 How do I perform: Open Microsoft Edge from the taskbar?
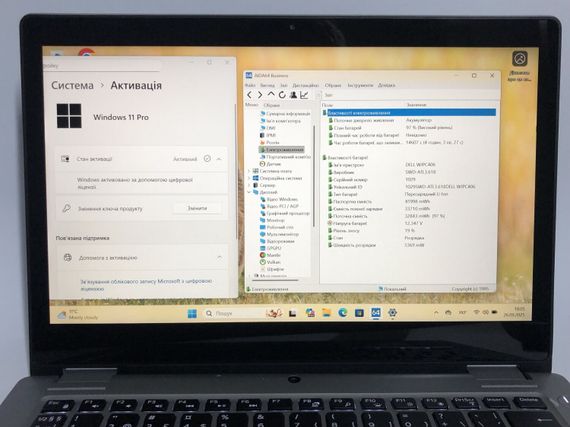tap(342, 313)
